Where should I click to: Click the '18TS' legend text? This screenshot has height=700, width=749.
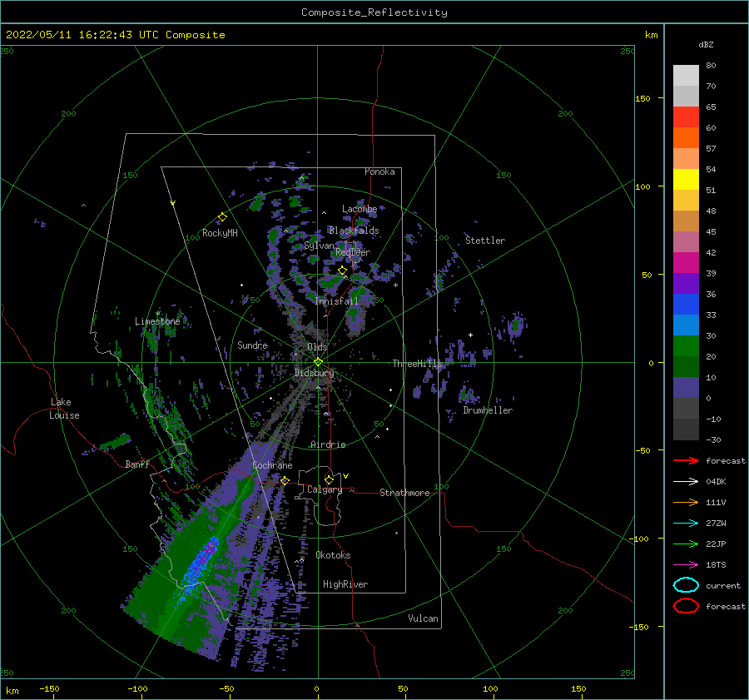(716, 565)
